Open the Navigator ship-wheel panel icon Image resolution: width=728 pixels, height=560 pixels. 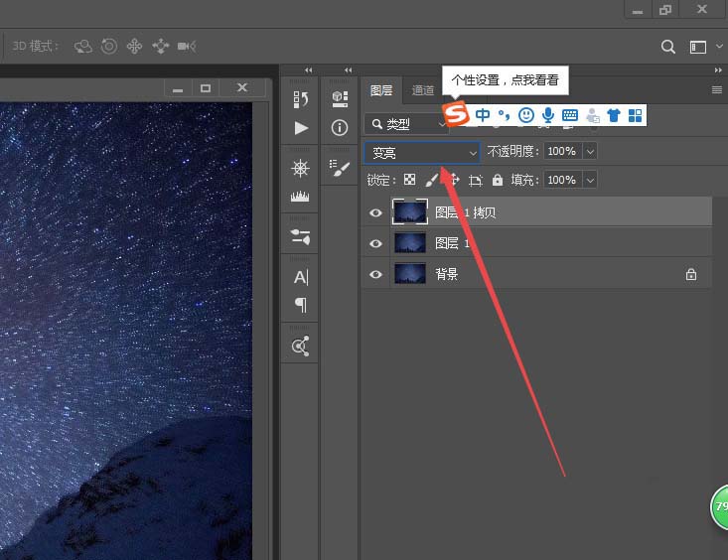pyautogui.click(x=301, y=168)
